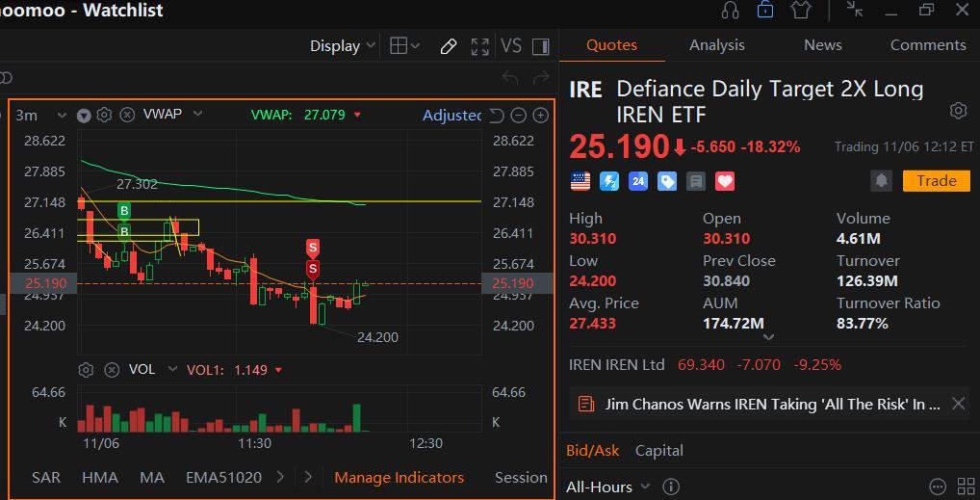
Task: Click the blue tag icon
Action: click(667, 181)
